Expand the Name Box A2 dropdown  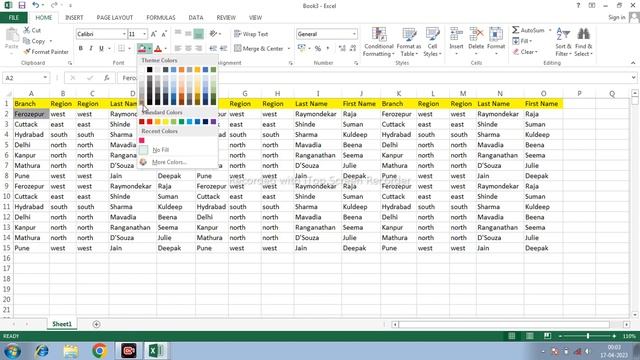45,78
